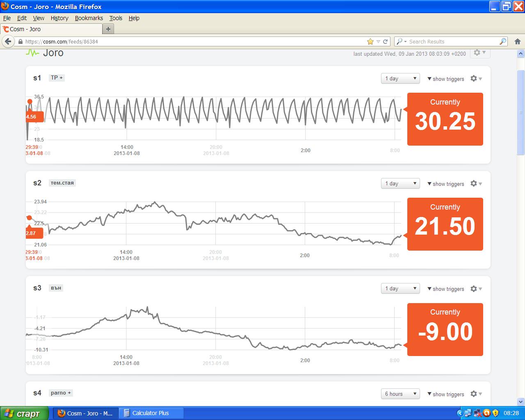Open the s1 datastream gear settings

[475, 79]
